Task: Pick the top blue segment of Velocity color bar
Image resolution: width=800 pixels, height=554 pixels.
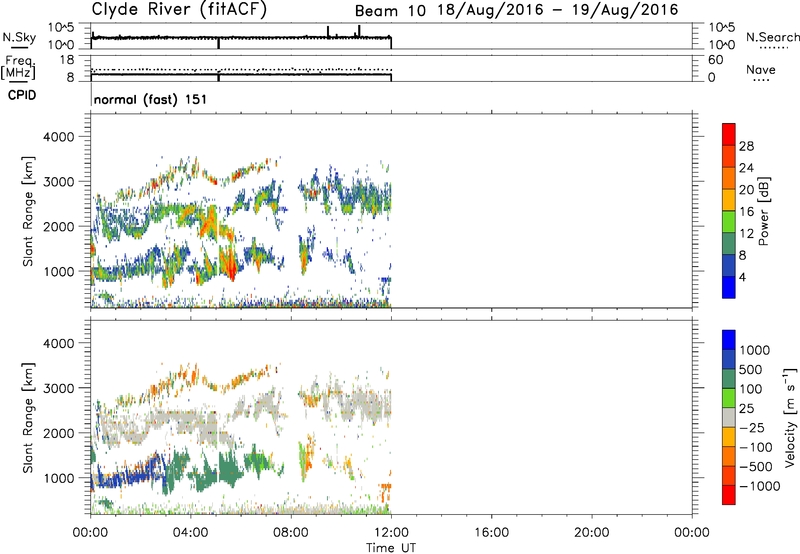Action: 729,340
